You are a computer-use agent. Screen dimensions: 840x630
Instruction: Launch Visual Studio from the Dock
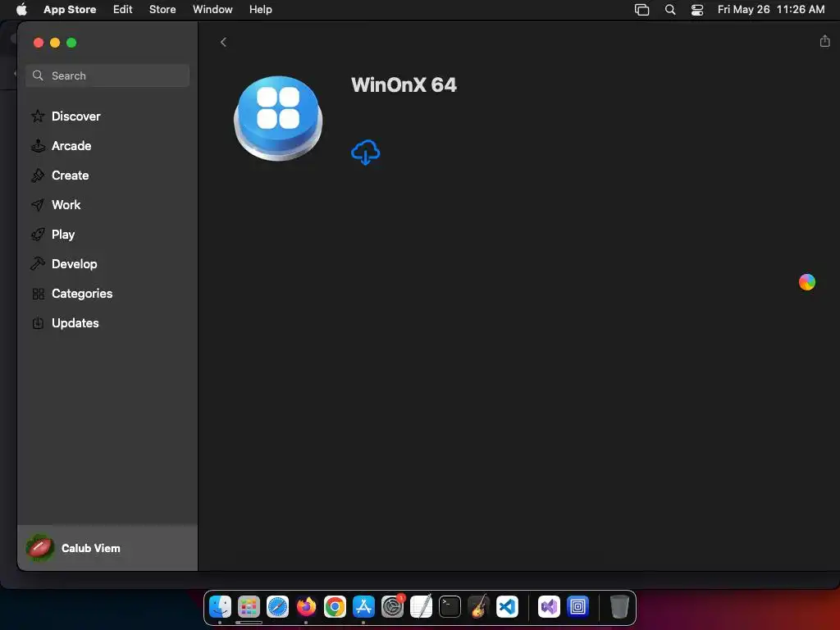(549, 606)
